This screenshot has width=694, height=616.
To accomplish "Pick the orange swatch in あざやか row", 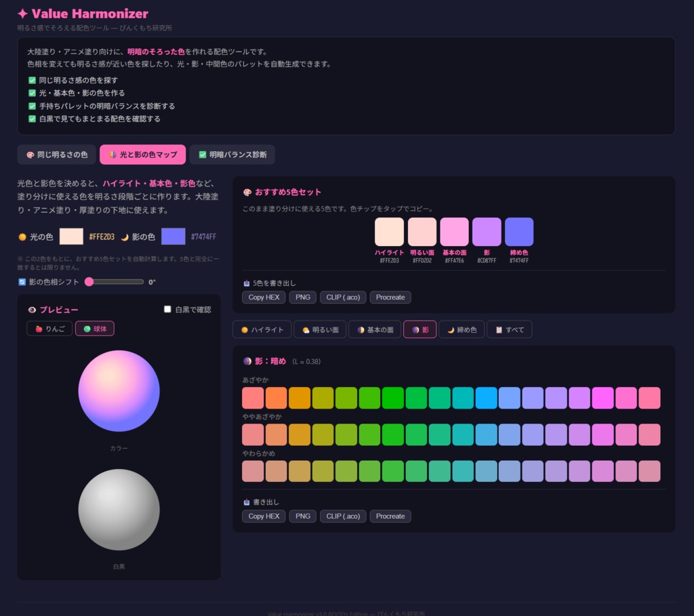I will 277,398.
